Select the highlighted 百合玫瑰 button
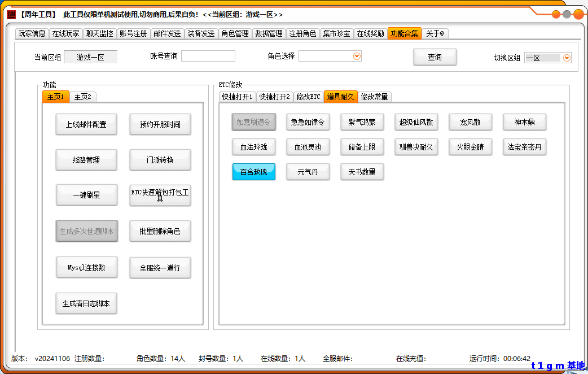This screenshot has width=588, height=374. 254,172
